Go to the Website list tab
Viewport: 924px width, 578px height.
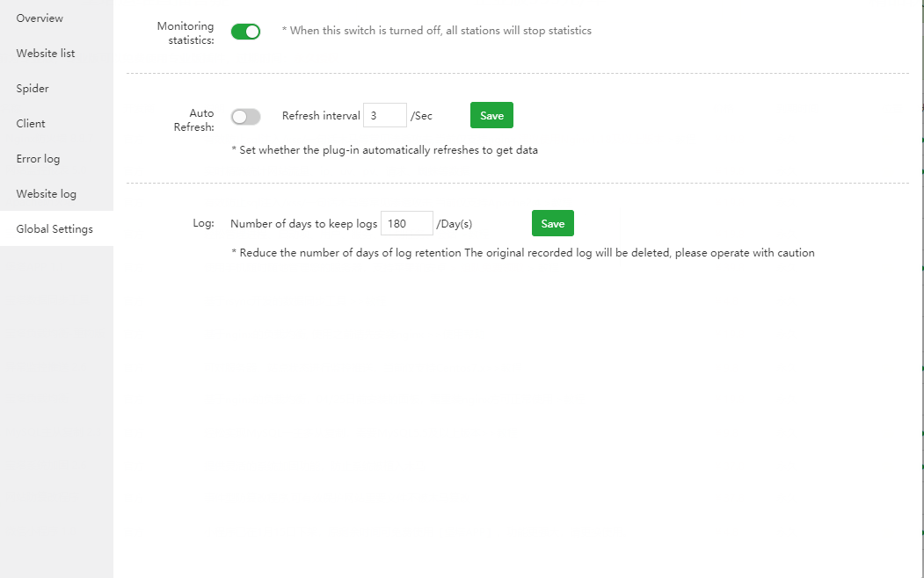click(46, 54)
